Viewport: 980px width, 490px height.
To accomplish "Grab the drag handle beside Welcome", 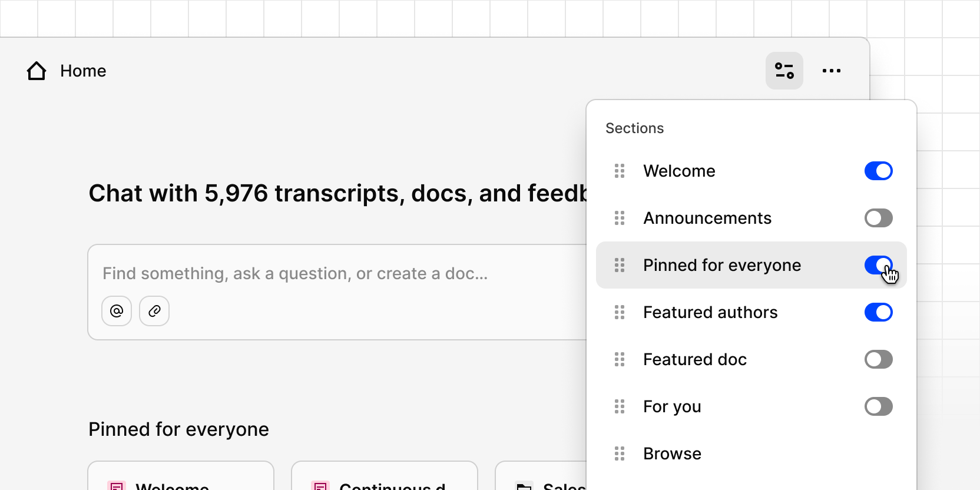I will coord(620,171).
